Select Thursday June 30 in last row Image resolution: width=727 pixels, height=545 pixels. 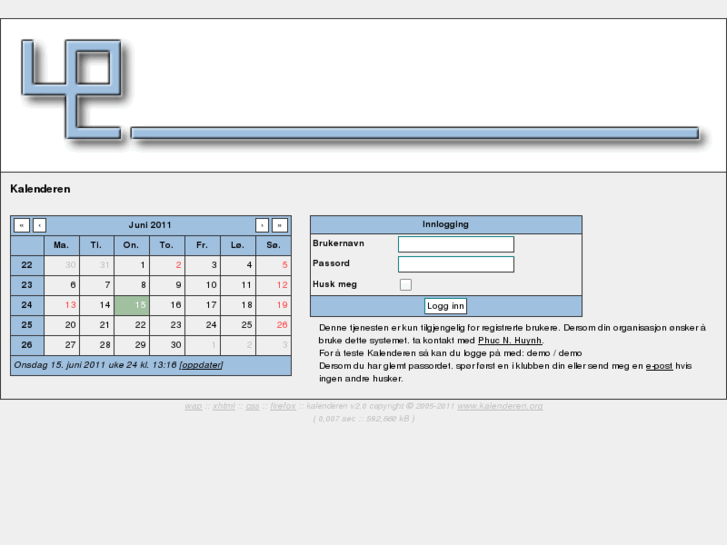pyautogui.click(x=167, y=345)
